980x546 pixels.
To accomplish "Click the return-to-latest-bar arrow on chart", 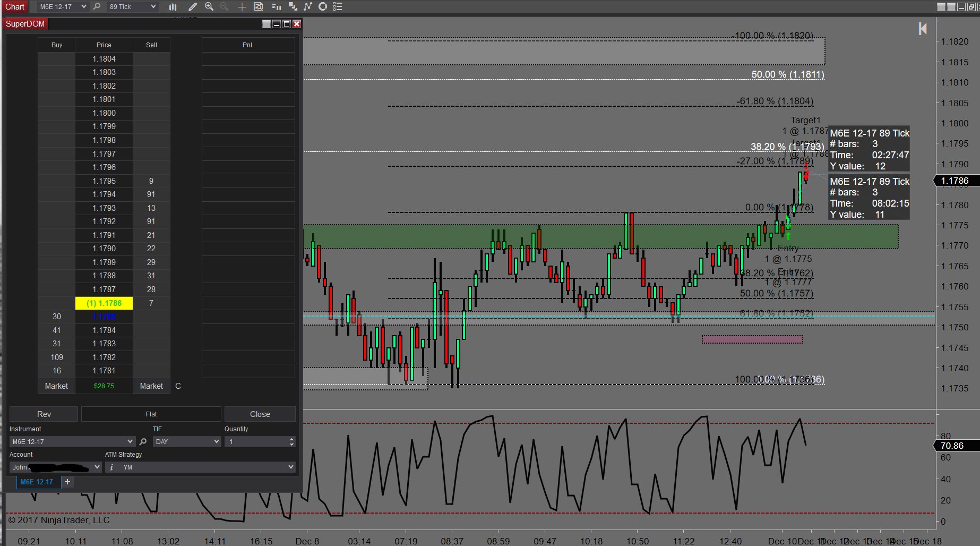I will (923, 29).
